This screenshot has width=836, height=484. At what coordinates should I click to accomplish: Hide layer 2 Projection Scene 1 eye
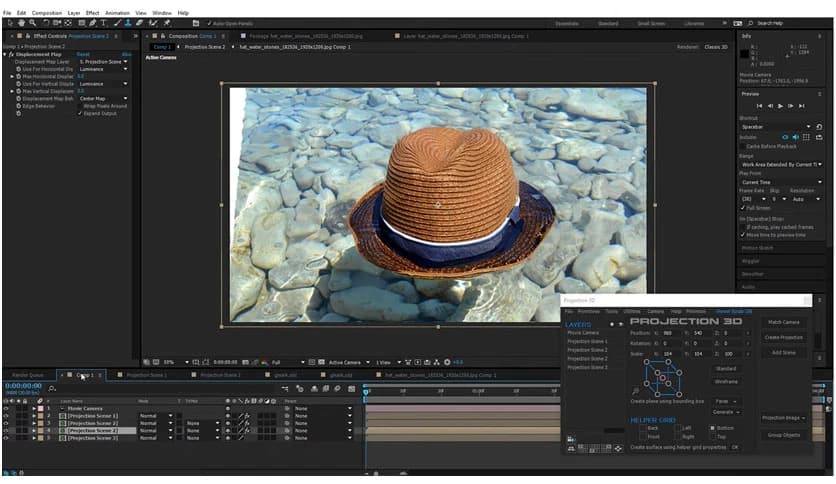6,416
